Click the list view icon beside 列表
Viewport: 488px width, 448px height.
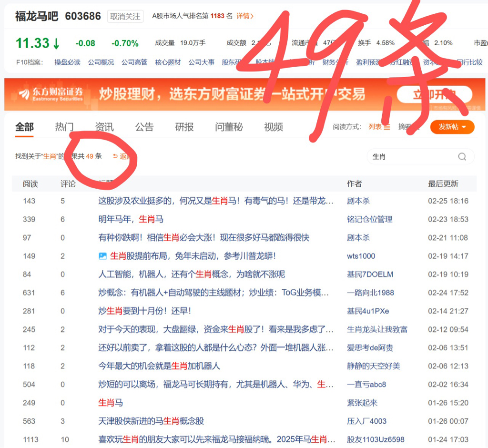coord(387,127)
